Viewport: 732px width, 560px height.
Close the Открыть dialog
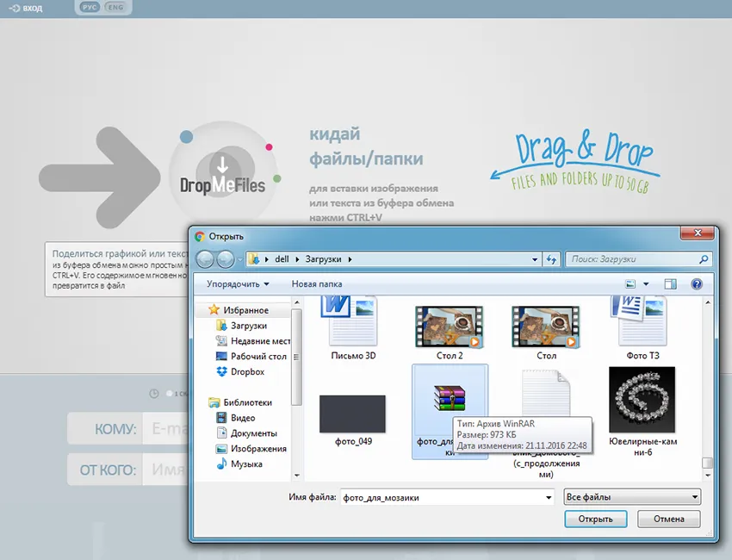click(698, 233)
